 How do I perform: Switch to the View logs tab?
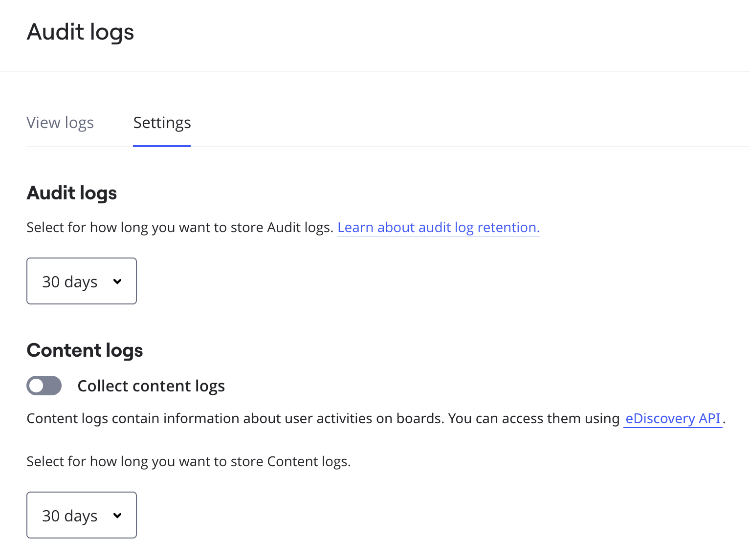coord(60,123)
